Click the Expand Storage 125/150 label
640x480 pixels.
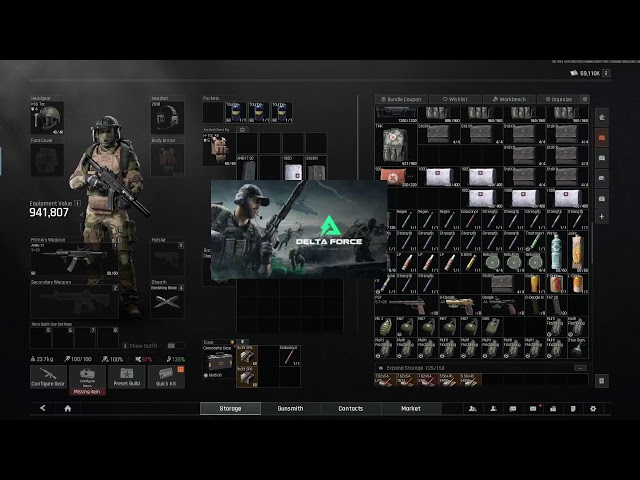coord(415,368)
